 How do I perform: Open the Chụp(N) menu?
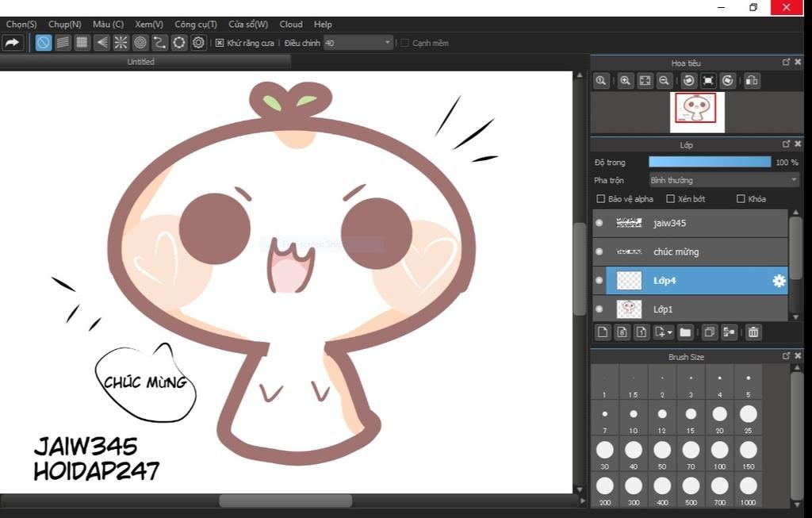[65, 25]
